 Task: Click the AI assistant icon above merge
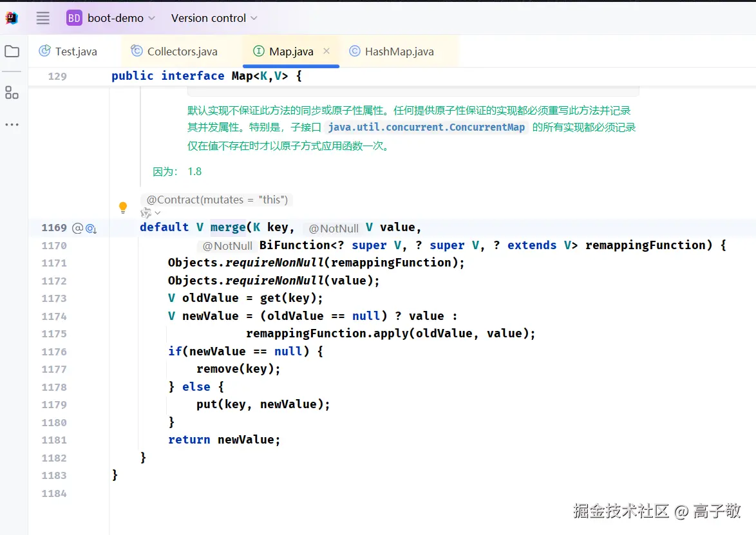click(146, 212)
